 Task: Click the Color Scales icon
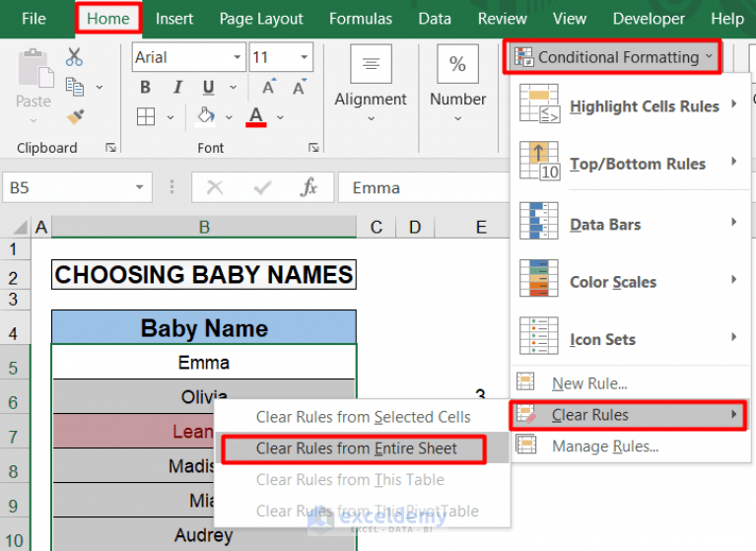539,279
